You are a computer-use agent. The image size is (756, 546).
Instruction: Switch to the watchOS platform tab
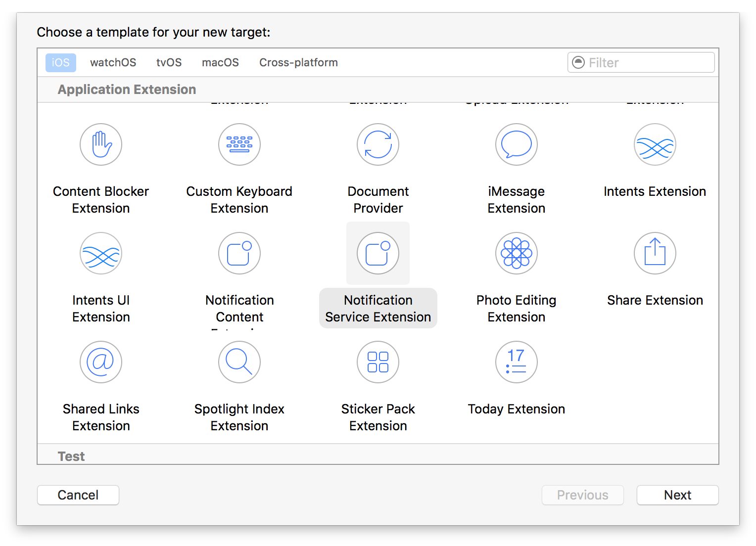113,63
